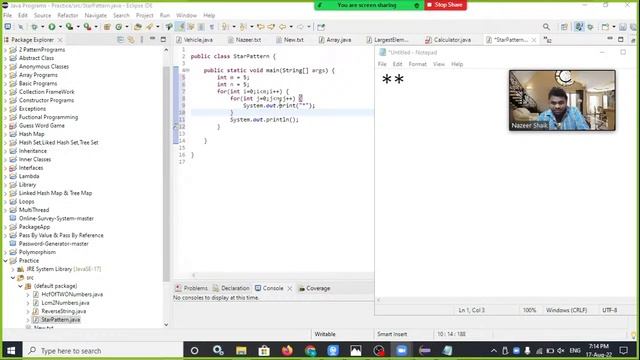
Task: Toggle Link with Editor in Package Explorer
Action: [131, 40]
